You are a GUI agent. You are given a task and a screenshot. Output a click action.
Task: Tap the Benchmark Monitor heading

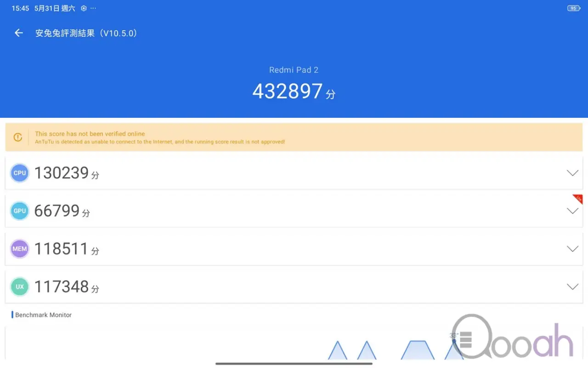pos(43,315)
